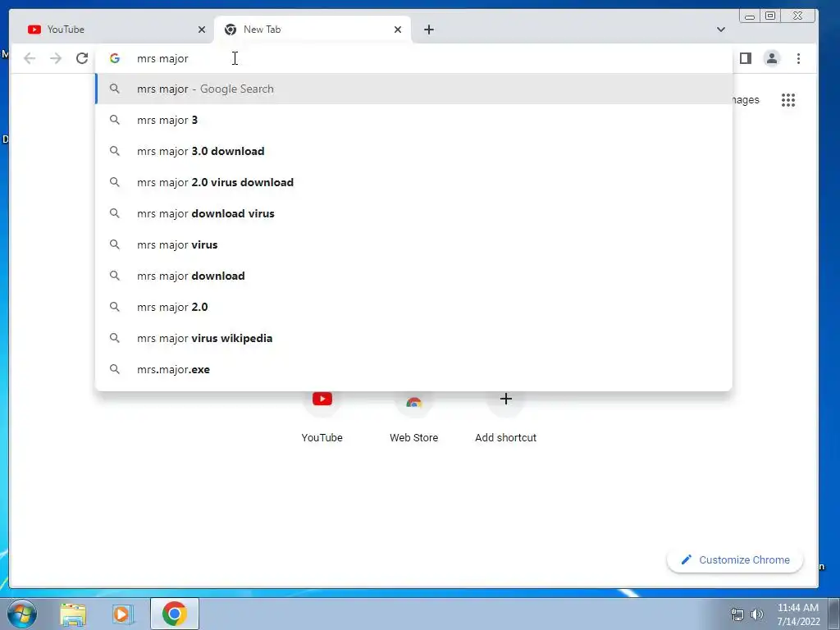Toggle the side panel icon
The width and height of the screenshot is (840, 630).
(x=745, y=58)
